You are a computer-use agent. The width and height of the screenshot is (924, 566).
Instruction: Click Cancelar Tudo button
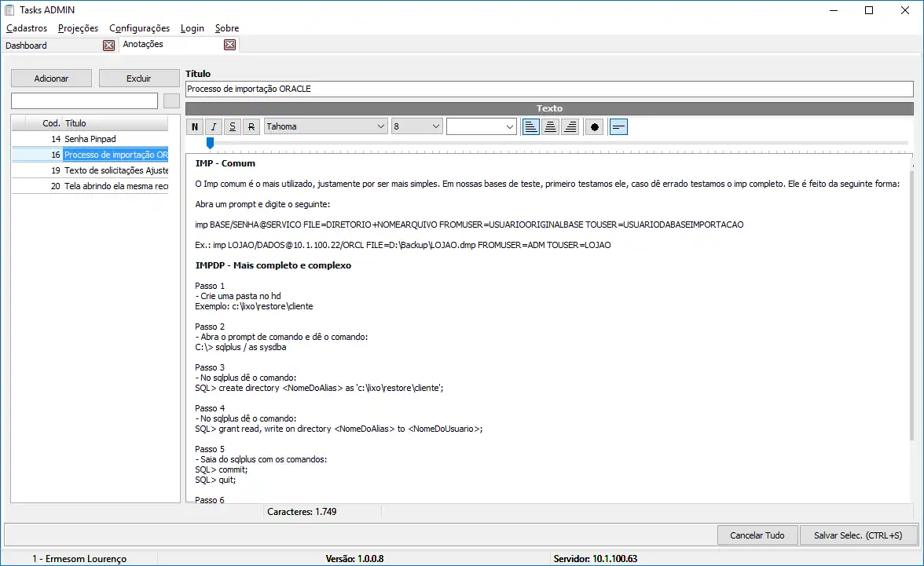[757, 535]
